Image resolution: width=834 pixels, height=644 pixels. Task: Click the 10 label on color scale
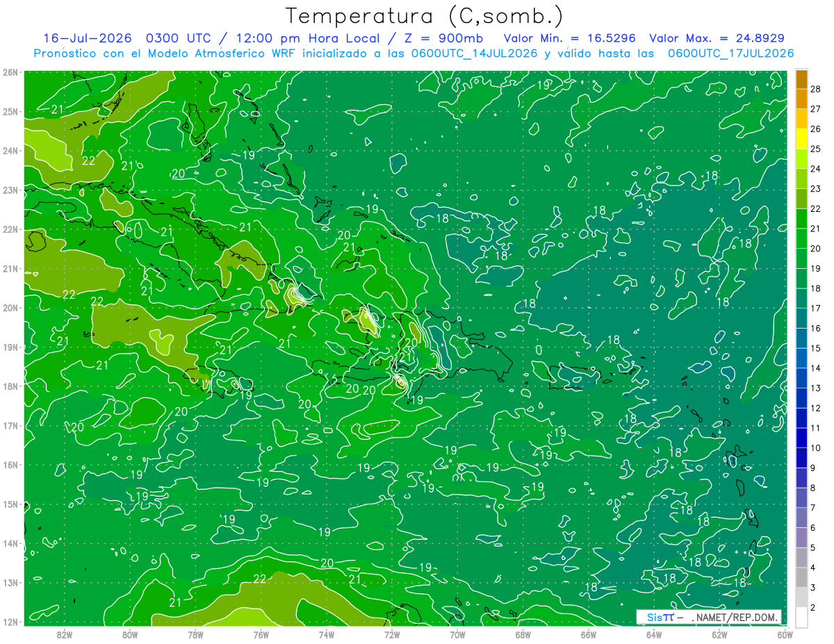(815, 448)
